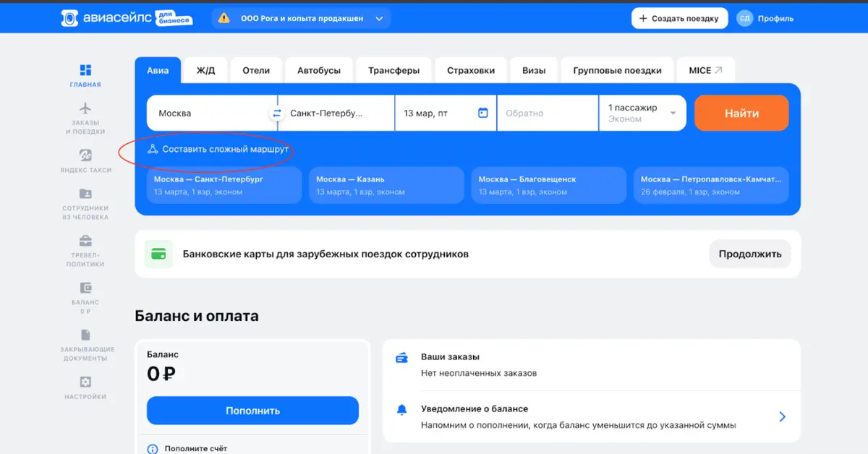This screenshot has width=868, height=454.
Task: Open the Главная section in sidebar
Action: point(85,76)
